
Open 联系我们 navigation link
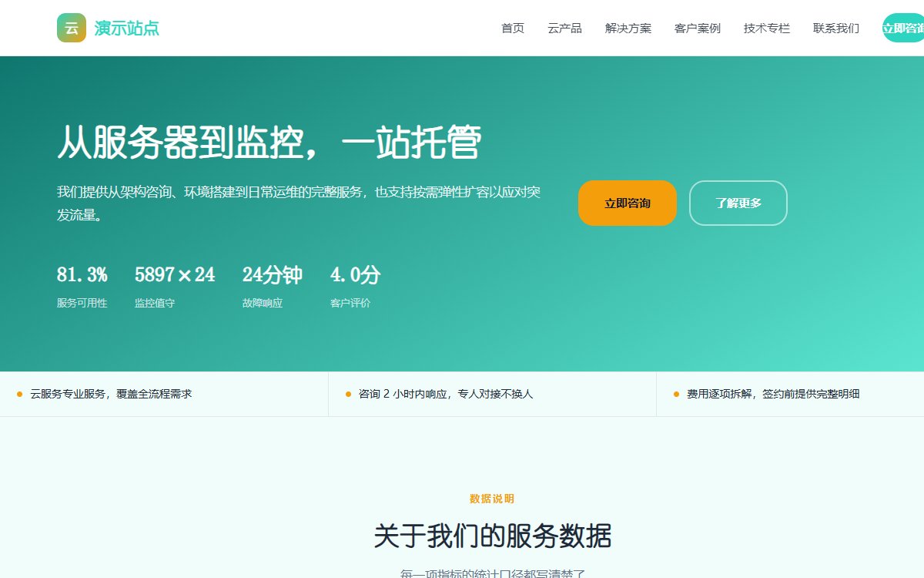tap(836, 29)
